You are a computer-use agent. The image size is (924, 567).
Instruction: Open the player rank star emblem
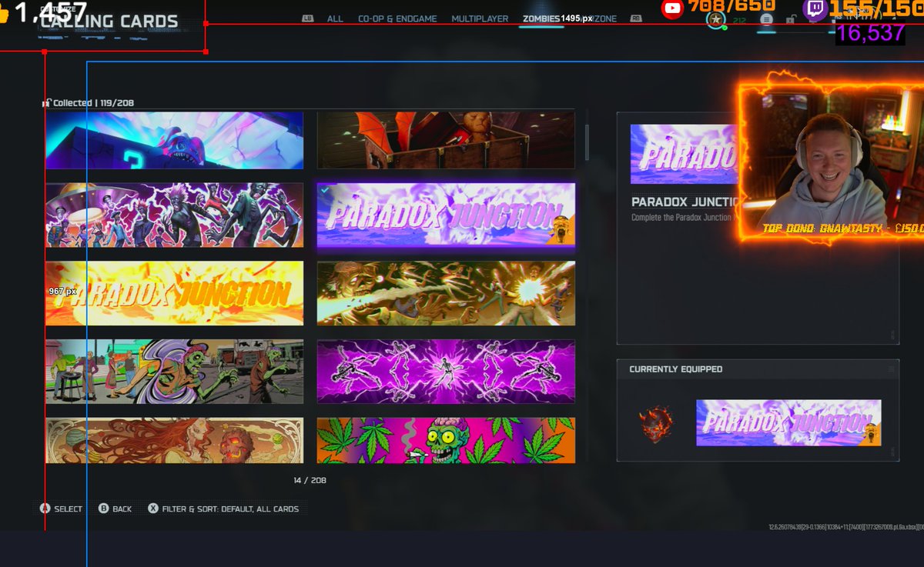coord(716,20)
